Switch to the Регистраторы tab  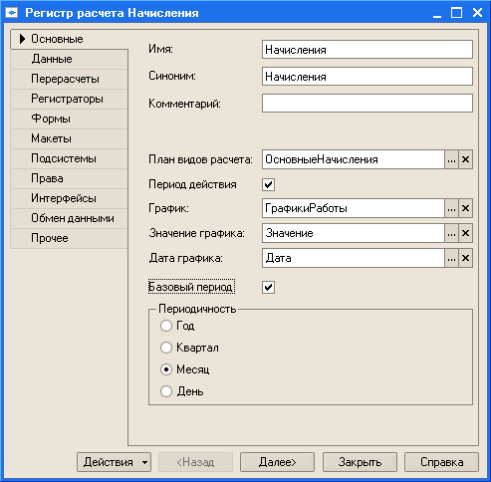click(69, 99)
